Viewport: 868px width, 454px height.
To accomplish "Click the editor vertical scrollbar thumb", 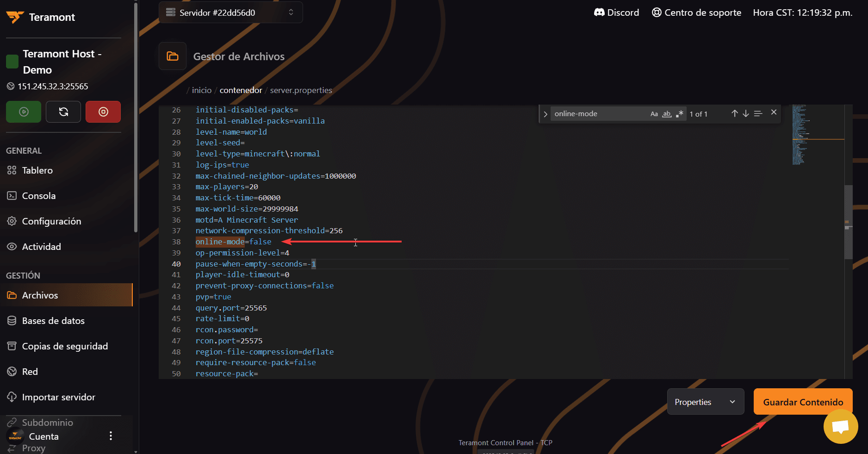I will pos(848,222).
